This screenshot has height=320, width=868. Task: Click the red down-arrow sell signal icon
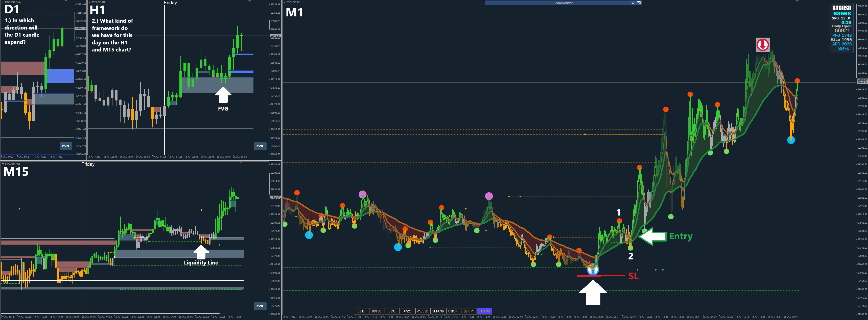point(763,44)
